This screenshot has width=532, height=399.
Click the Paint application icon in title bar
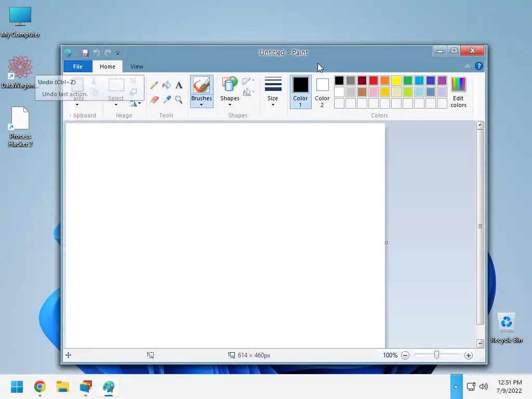68,53
